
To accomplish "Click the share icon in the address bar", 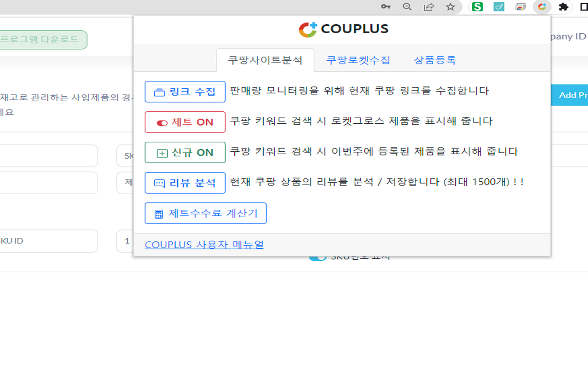I will click(x=429, y=7).
